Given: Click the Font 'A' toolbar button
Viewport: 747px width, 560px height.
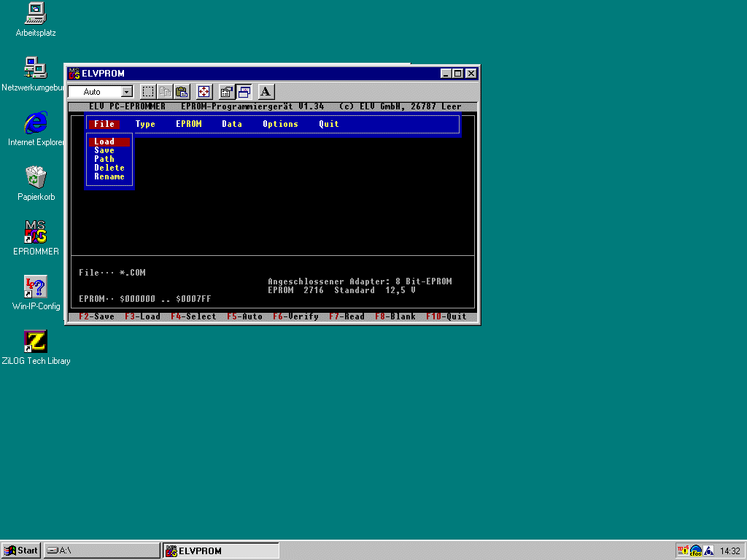Looking at the screenshot, I should [x=266, y=91].
